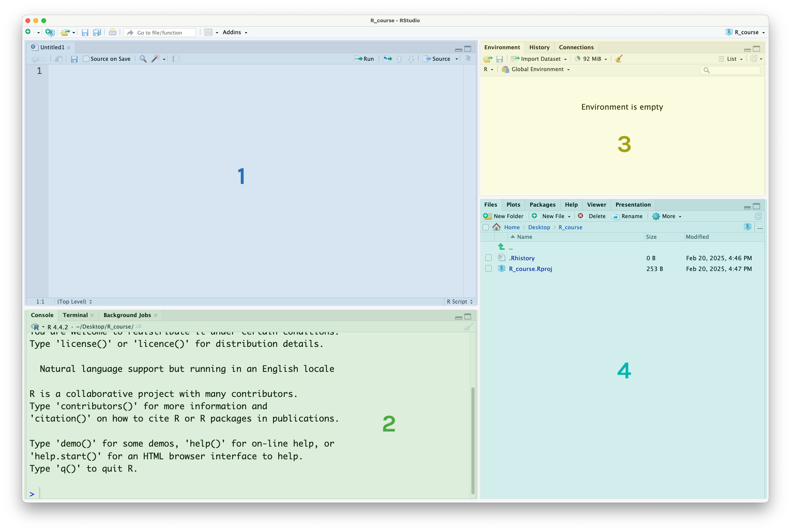Open workspace panes grid icon
The height and width of the screenshot is (532, 791).
coord(208,33)
